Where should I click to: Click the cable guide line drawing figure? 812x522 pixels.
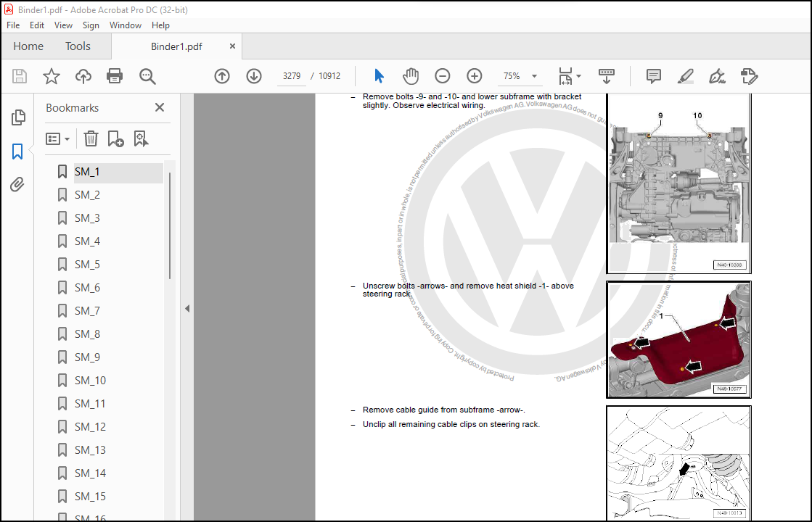tap(678, 463)
